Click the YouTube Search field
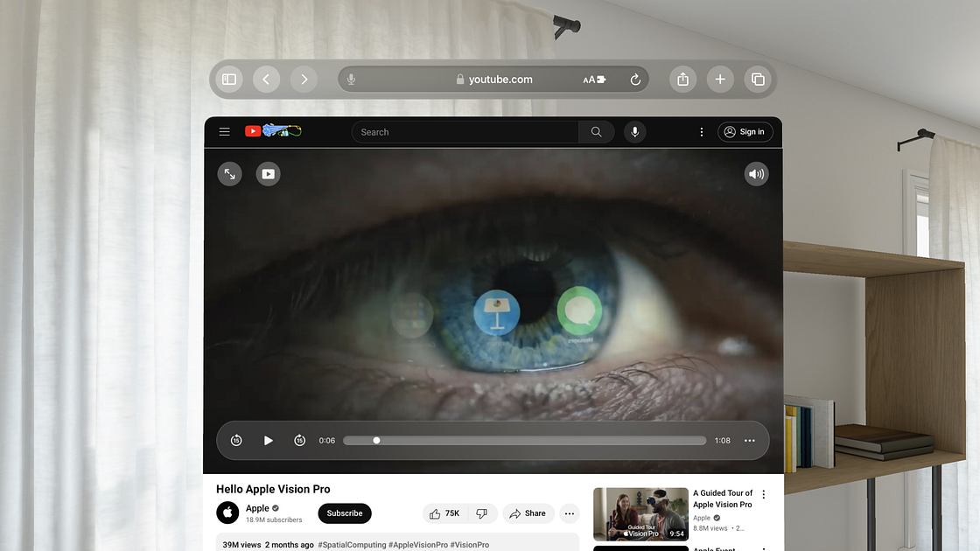This screenshot has width=980, height=551. tap(465, 132)
